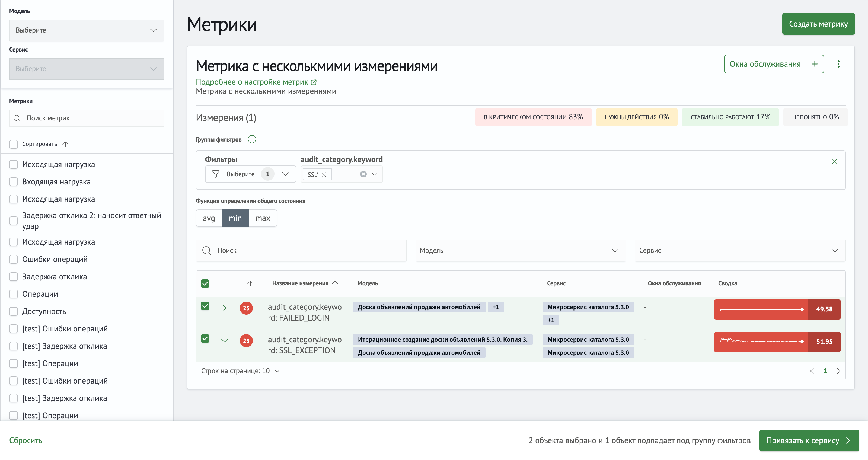The width and height of the screenshot is (868, 460).
Task: Remove the filter group with the X icon
Action: pyautogui.click(x=834, y=162)
